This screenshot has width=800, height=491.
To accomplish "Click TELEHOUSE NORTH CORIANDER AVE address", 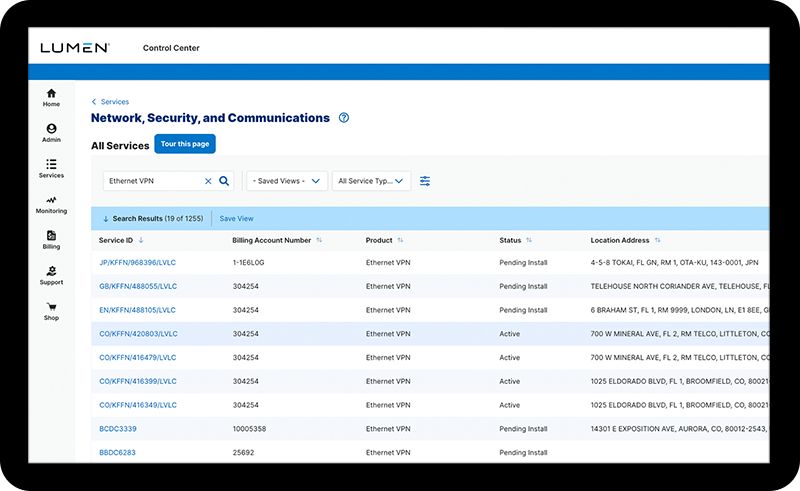I will tap(680, 286).
